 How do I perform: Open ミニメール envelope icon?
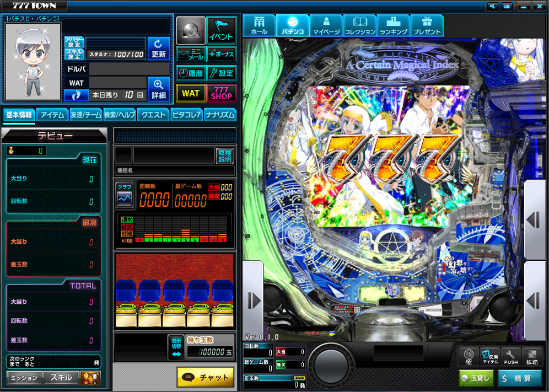point(191,54)
